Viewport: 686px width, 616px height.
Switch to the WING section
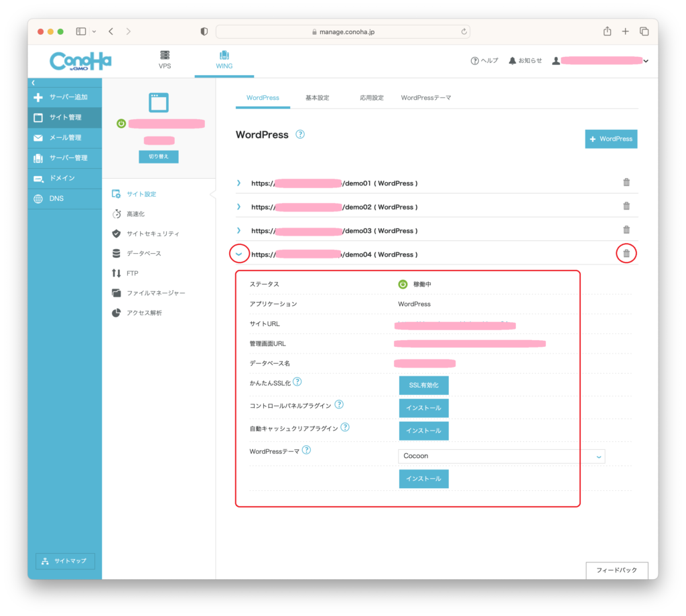tap(224, 60)
